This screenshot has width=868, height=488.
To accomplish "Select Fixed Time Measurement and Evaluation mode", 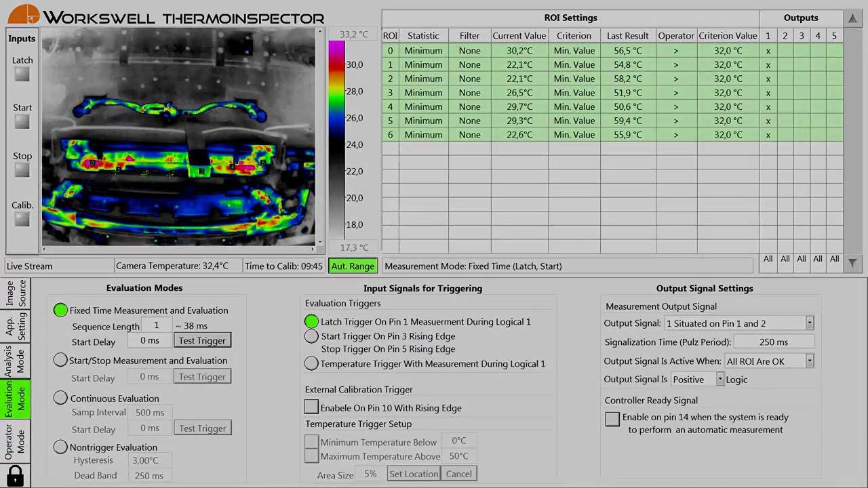I will tap(60, 310).
